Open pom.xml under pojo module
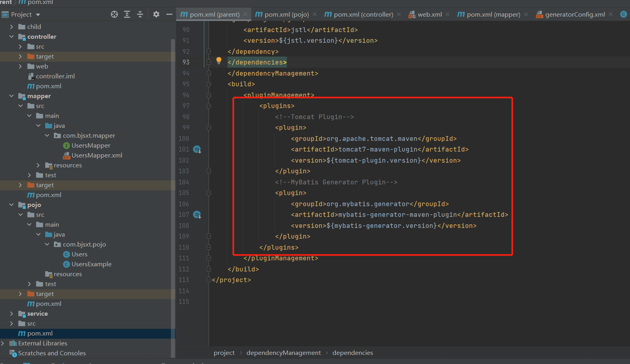 tap(48, 304)
